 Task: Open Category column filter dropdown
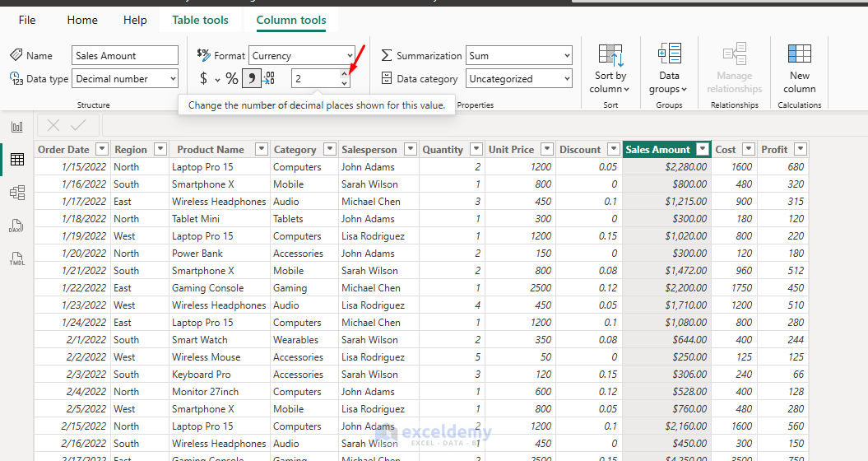[x=330, y=149]
